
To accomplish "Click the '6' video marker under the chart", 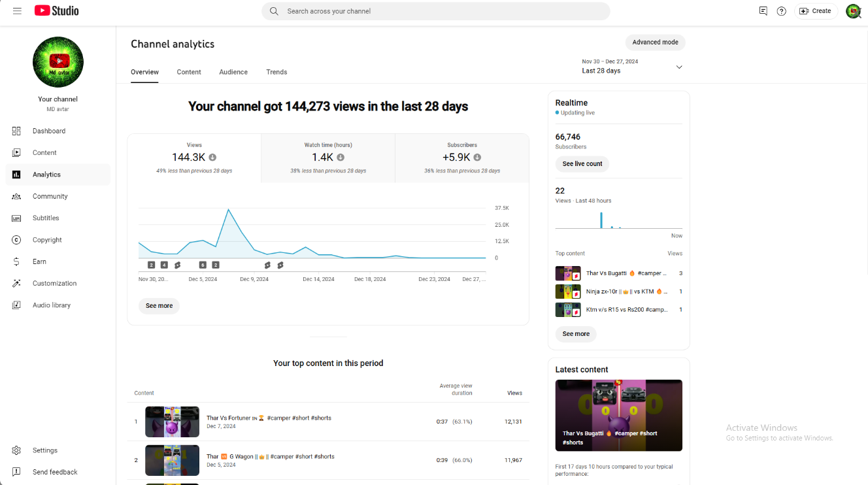I will pyautogui.click(x=203, y=265).
